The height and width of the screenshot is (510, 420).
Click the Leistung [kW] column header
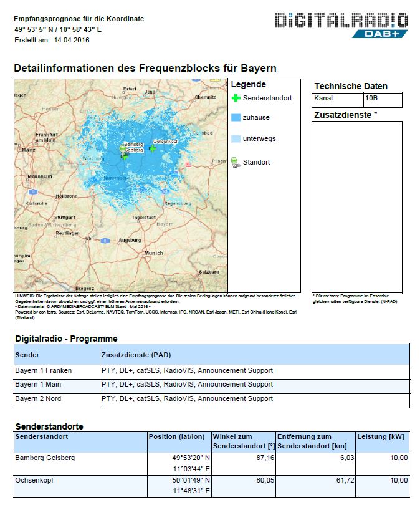(x=382, y=437)
